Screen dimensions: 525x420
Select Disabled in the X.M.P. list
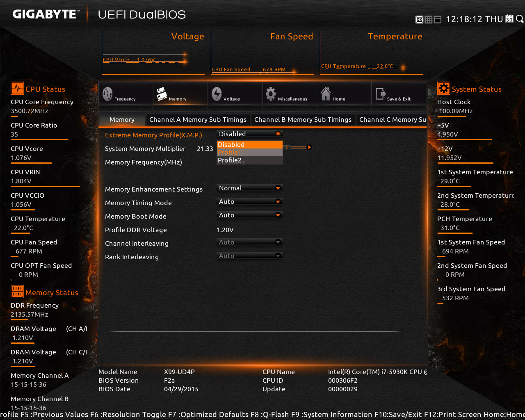pos(250,144)
